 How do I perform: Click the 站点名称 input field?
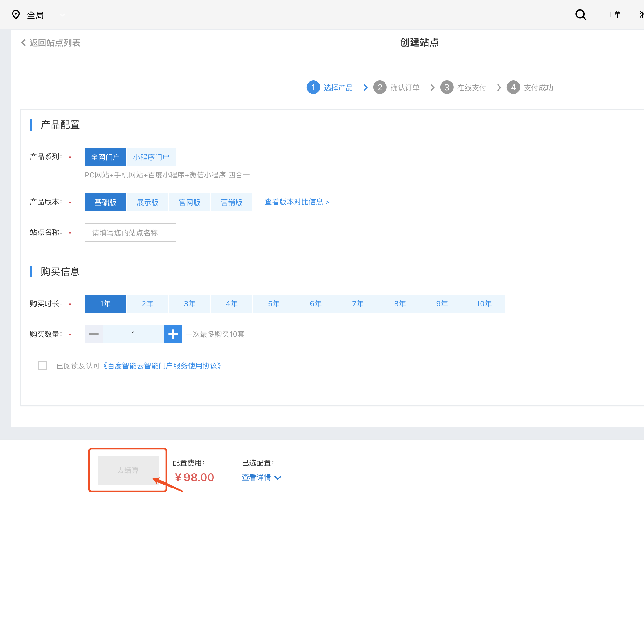(130, 232)
